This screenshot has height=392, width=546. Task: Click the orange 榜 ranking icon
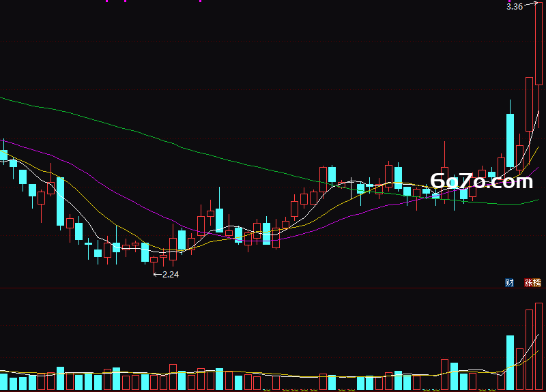click(537, 282)
